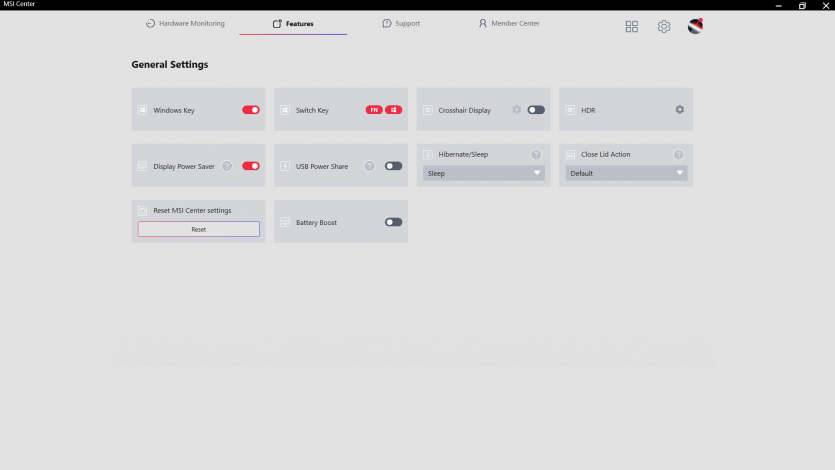Enable the Battery Boost toggle

(x=393, y=222)
